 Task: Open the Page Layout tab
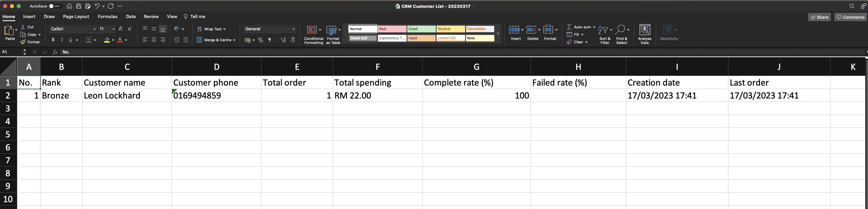click(x=76, y=16)
